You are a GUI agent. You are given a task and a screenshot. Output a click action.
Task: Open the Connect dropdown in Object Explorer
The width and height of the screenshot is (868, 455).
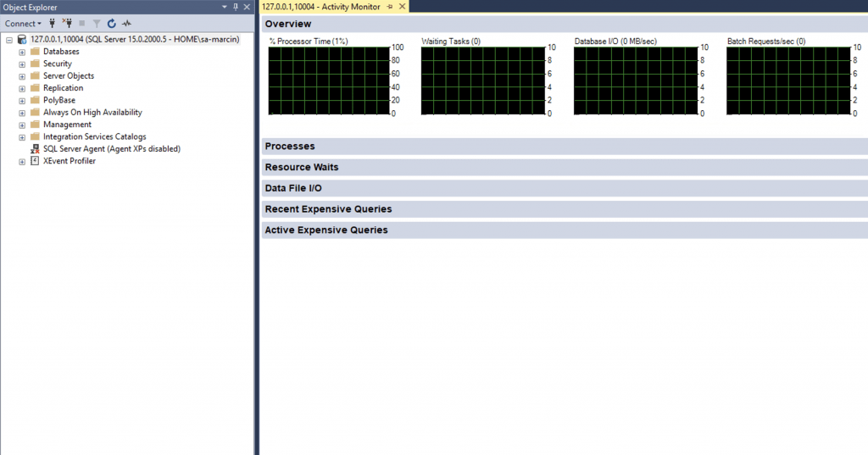click(x=23, y=23)
